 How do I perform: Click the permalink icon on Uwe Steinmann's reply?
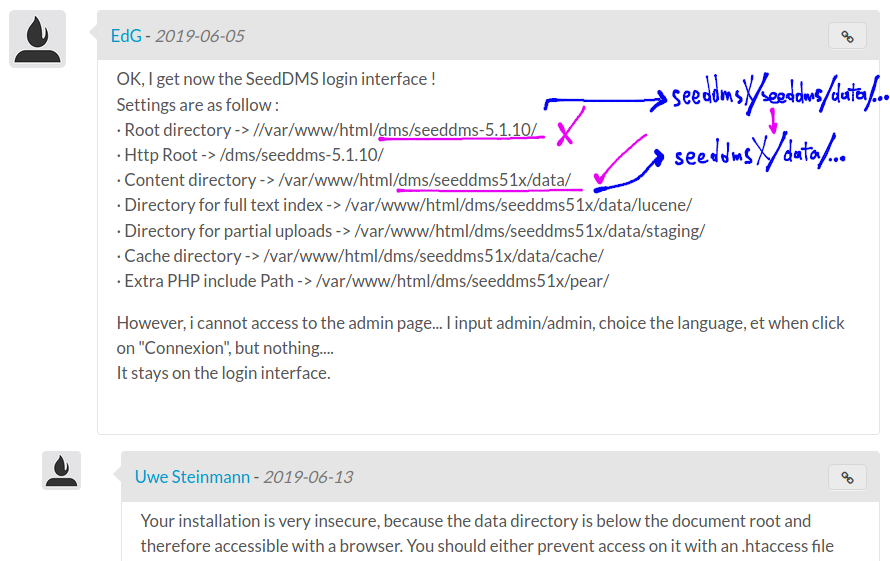point(847,478)
